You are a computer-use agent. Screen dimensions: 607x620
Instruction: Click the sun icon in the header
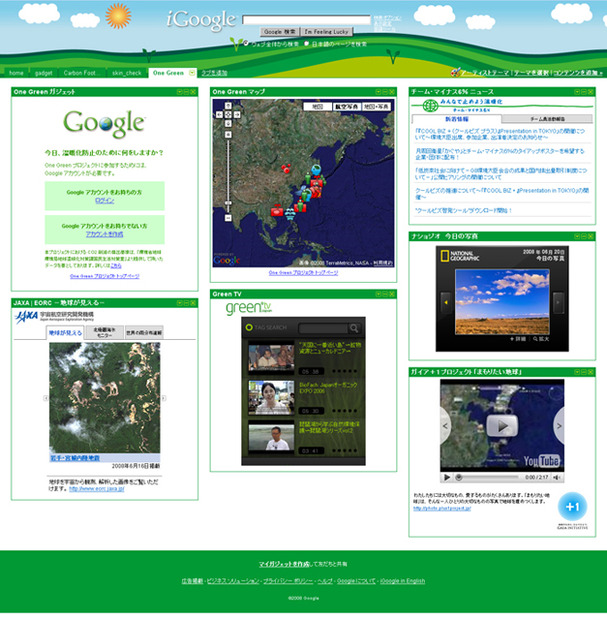tap(119, 15)
